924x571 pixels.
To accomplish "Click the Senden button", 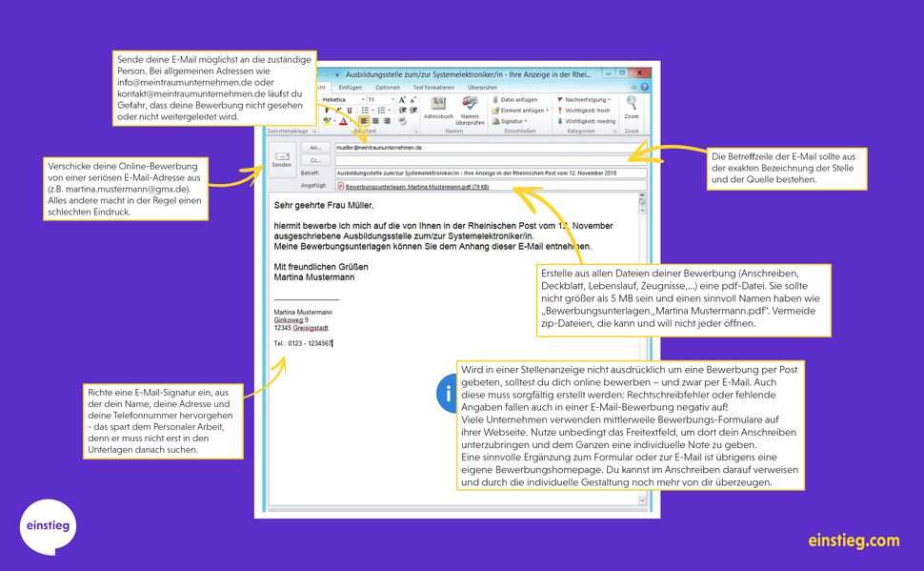I will click(281, 159).
